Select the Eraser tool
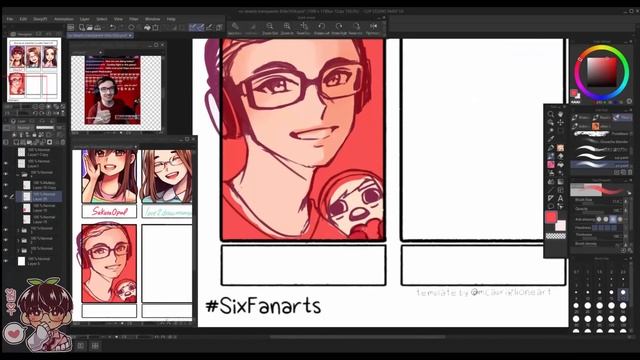 [x=560, y=156]
